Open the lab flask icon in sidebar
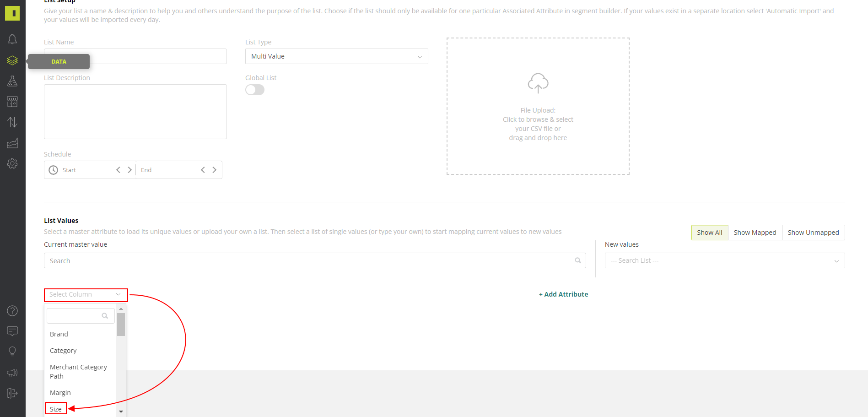 click(12, 81)
